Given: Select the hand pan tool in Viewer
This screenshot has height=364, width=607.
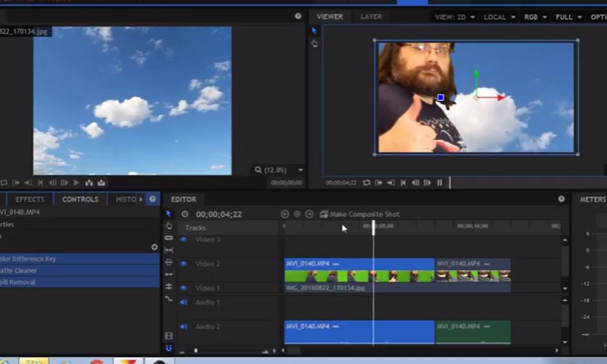Looking at the screenshot, I should point(314,44).
